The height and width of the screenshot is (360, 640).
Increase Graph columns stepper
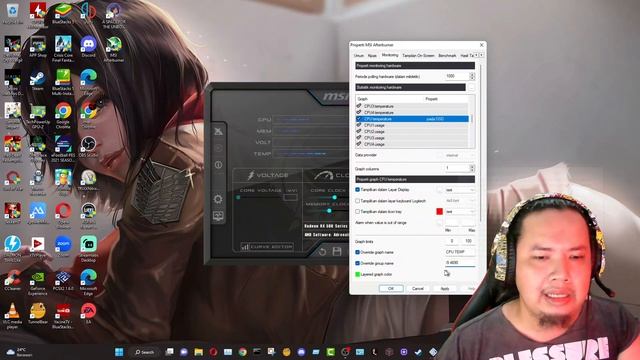[472, 167]
